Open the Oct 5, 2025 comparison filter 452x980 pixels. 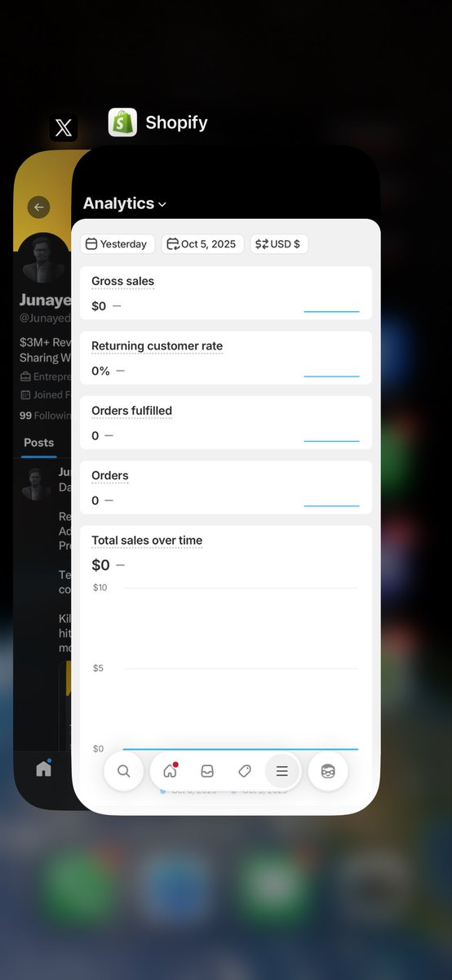tap(202, 244)
